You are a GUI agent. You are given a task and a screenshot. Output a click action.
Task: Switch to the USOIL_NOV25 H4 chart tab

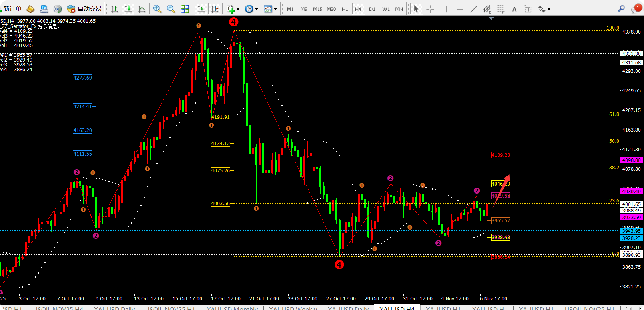58,308
